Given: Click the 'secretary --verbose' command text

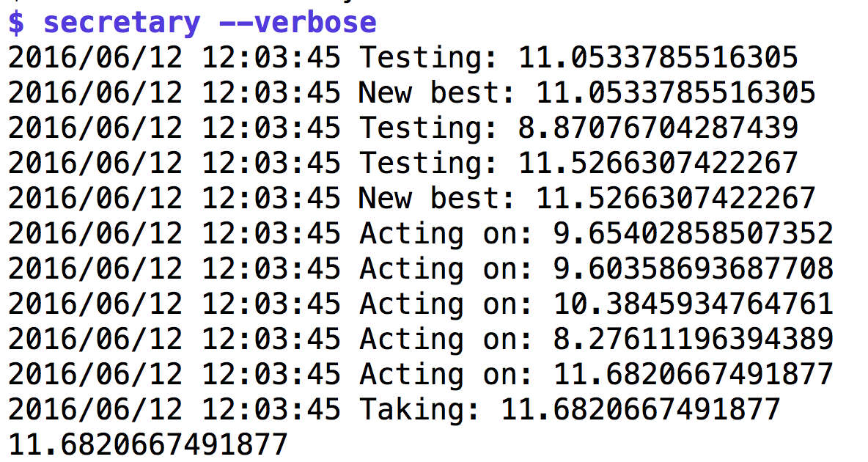Looking at the screenshot, I should pyautogui.click(x=210, y=22).
